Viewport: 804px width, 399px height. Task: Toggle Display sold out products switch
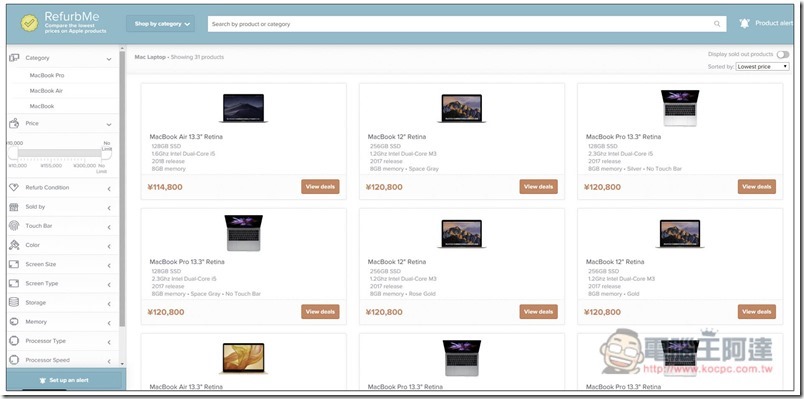click(x=783, y=54)
